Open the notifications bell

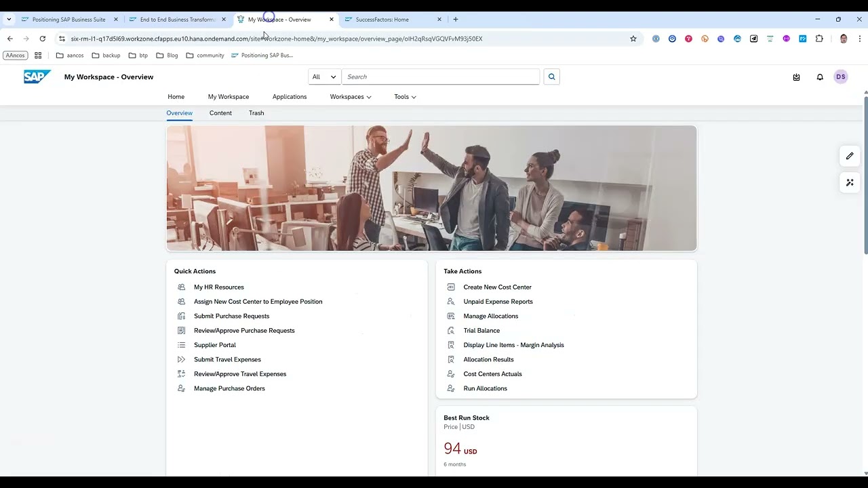[820, 77]
